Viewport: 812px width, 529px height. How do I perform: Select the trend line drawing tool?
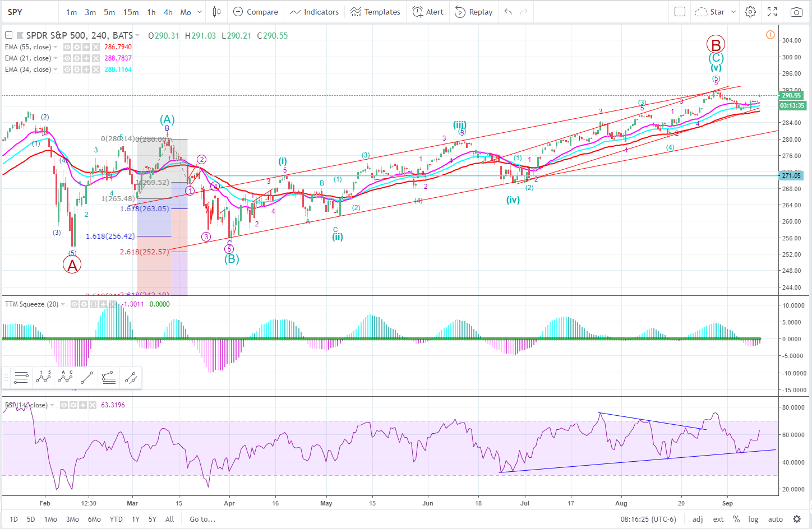click(87, 378)
